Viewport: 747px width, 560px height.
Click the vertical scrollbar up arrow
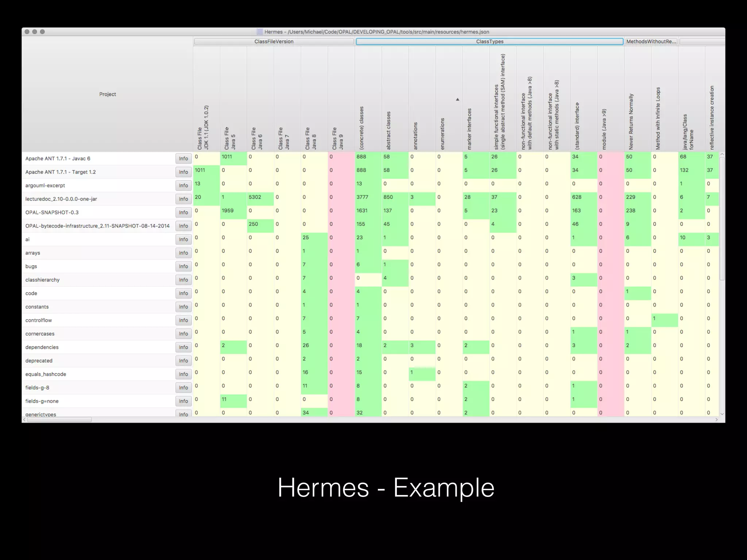[x=722, y=155]
